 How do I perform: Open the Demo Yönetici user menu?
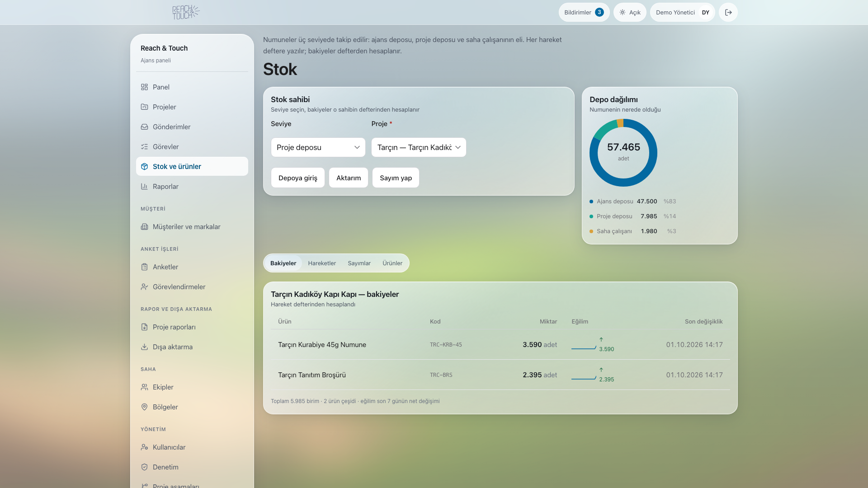(682, 12)
